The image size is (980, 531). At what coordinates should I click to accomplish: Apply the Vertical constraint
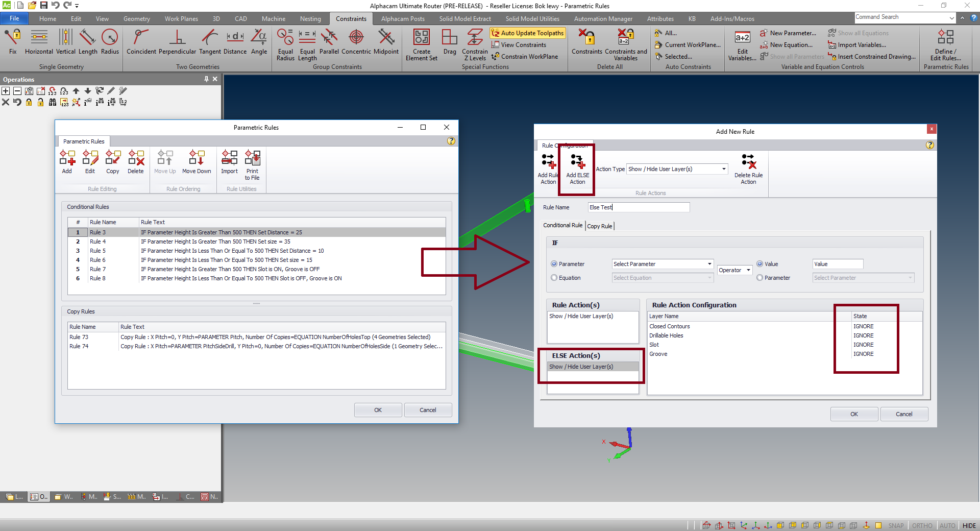click(65, 42)
